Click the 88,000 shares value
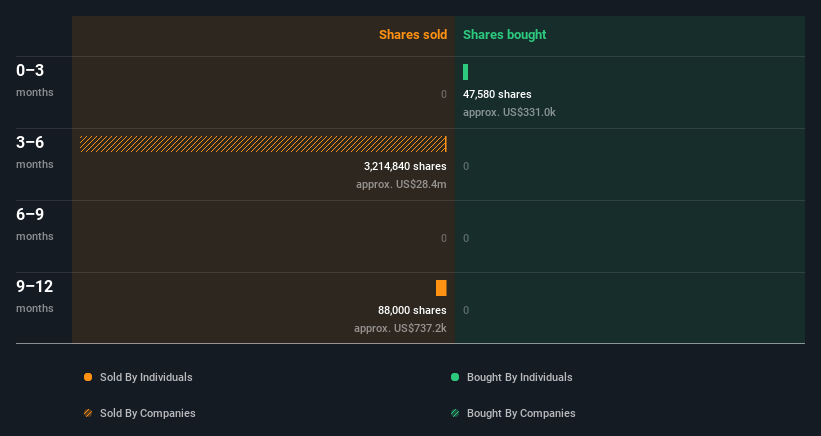This screenshot has height=436, width=821. (x=412, y=310)
